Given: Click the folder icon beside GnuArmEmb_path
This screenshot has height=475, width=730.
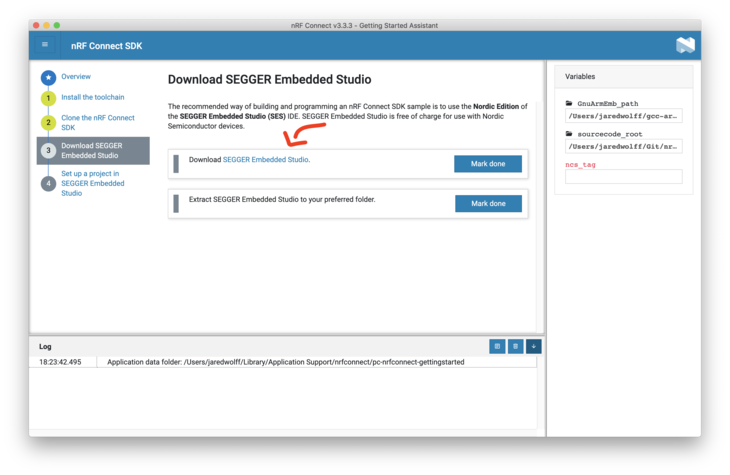Looking at the screenshot, I should (x=569, y=103).
